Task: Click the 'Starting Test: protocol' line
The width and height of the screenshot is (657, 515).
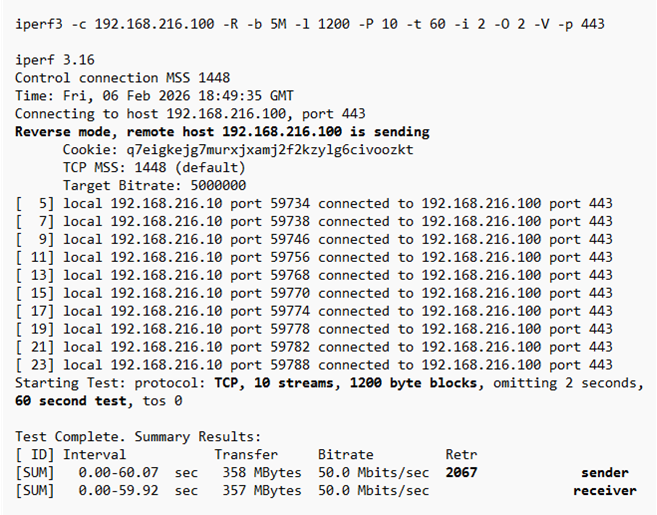Action: click(x=330, y=383)
